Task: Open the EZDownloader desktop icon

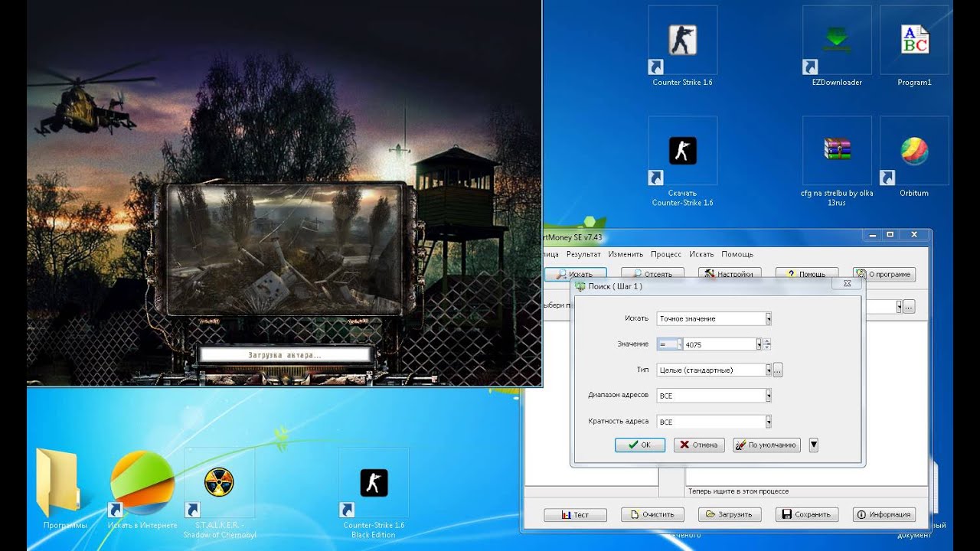Action: click(x=837, y=46)
